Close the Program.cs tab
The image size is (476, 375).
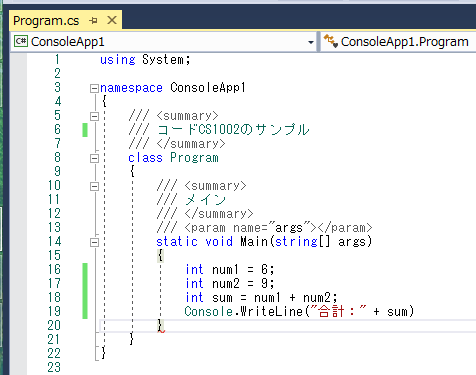(112, 20)
